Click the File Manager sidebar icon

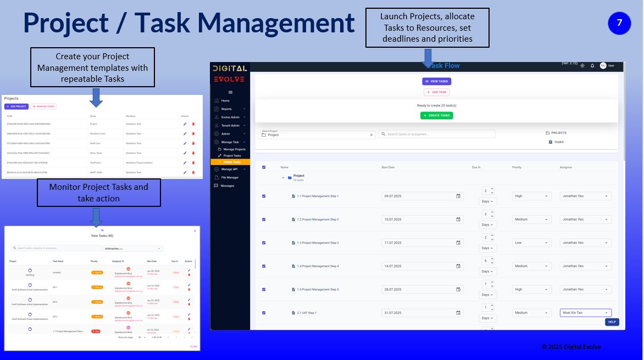216,178
